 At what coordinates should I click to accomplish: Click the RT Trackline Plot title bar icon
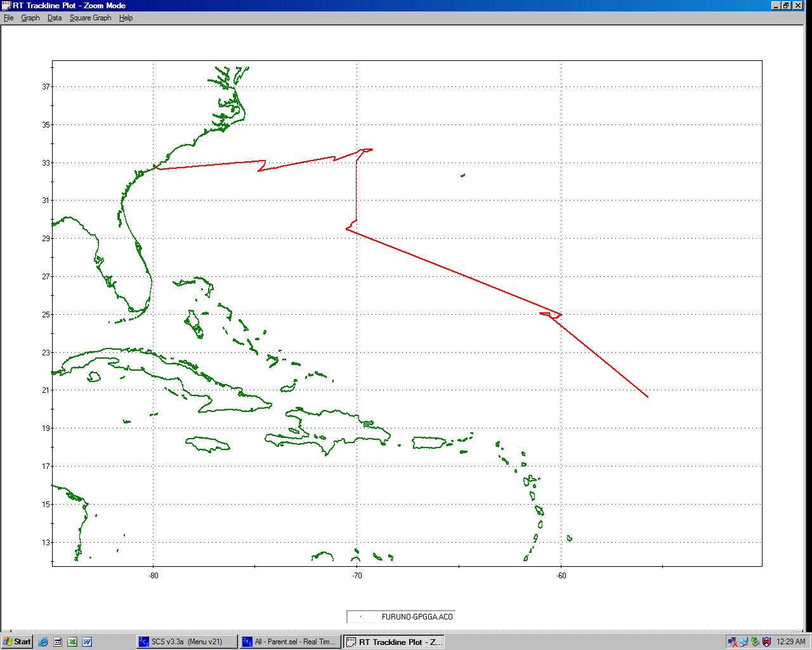click(6, 5)
